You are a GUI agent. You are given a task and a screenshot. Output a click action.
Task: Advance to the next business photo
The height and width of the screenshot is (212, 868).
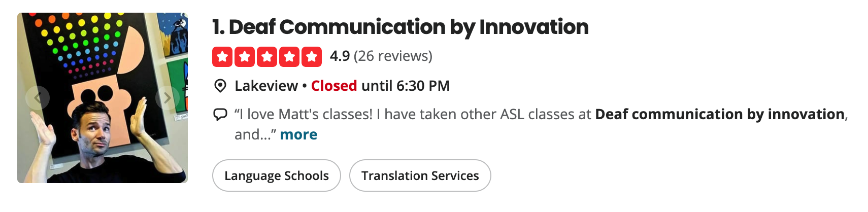click(x=167, y=98)
